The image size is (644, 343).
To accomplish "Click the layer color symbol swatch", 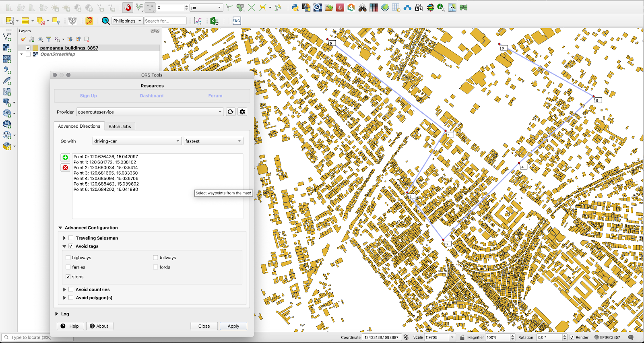I will click(x=35, y=48).
